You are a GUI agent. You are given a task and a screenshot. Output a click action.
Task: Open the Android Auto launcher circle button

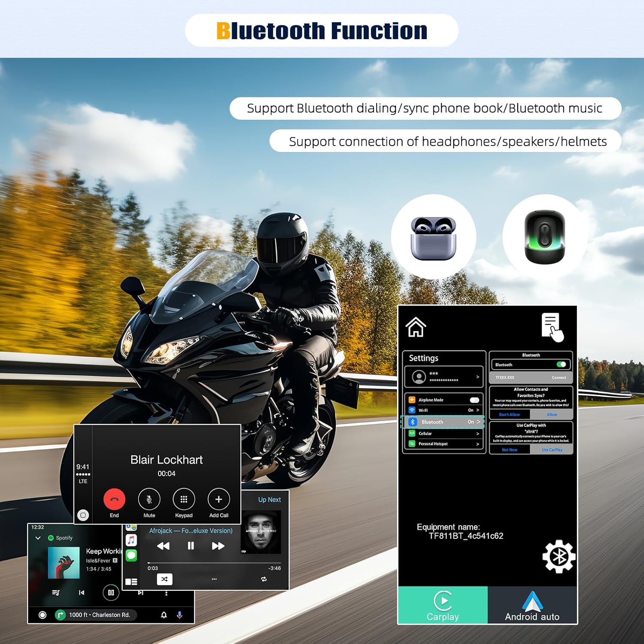click(43, 615)
